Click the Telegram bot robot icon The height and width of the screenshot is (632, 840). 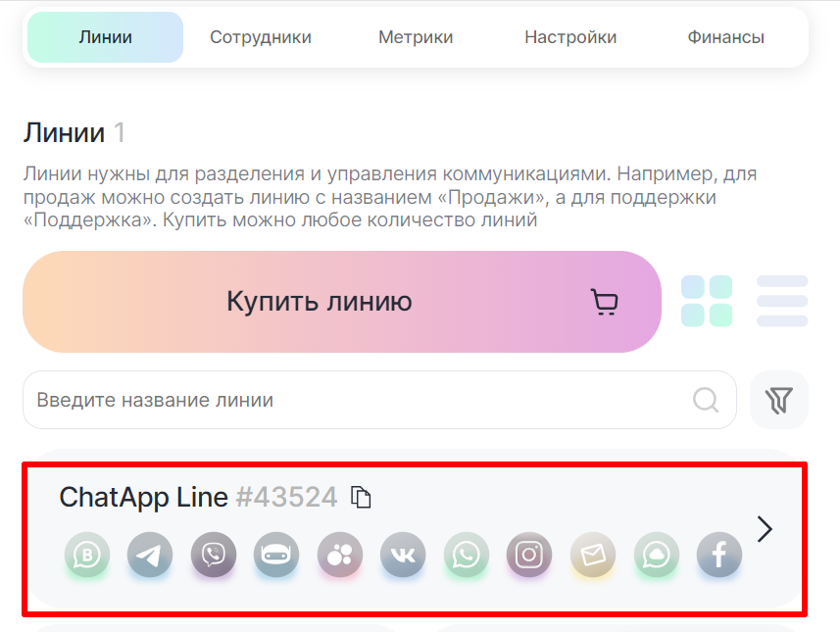coord(276,556)
